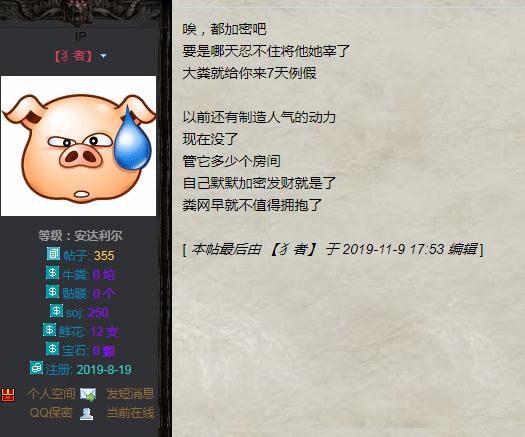Viewport: 525px width, 437px height.
Task: Click the 等级：安达利尔 rank text
Action: (80, 236)
